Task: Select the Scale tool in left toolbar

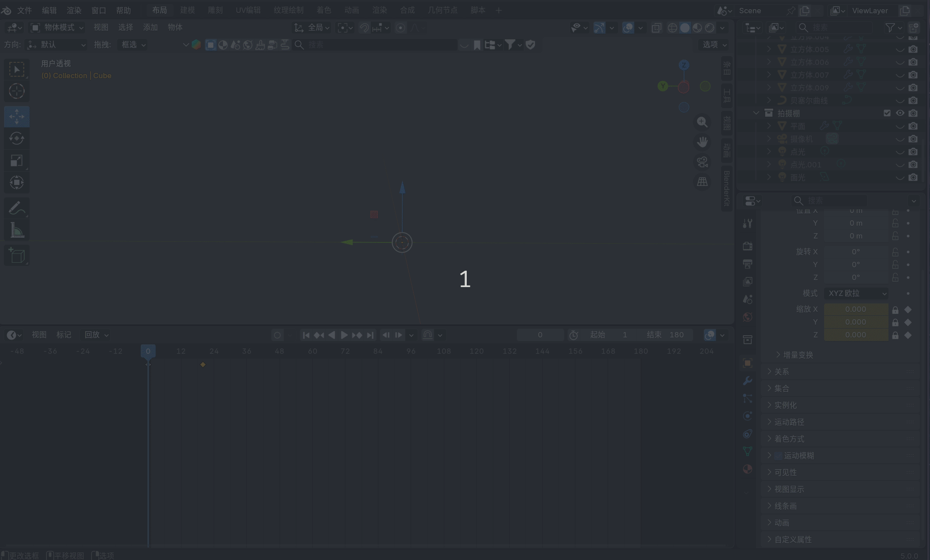Action: (17, 161)
